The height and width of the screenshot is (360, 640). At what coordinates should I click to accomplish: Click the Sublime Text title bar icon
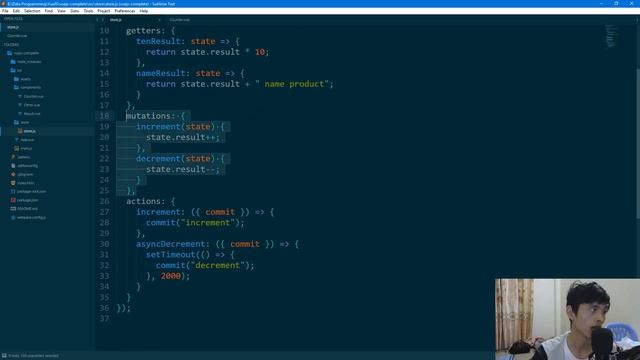point(3,4)
